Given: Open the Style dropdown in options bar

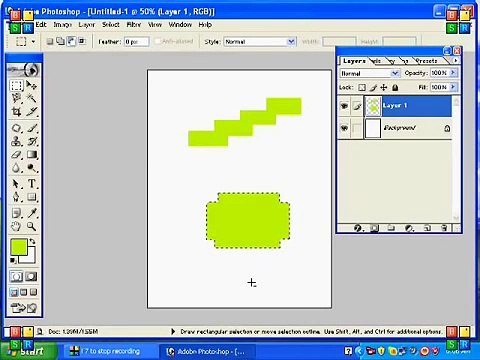Looking at the screenshot, I should pos(291,42).
